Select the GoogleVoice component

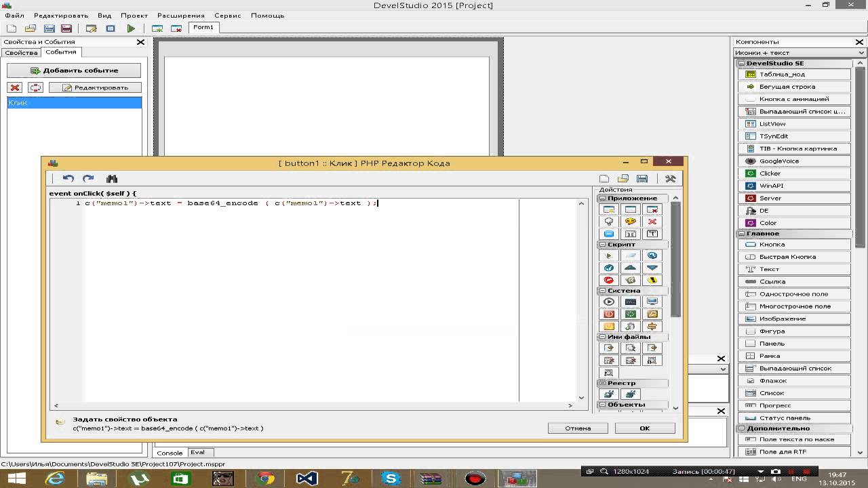[x=795, y=161]
